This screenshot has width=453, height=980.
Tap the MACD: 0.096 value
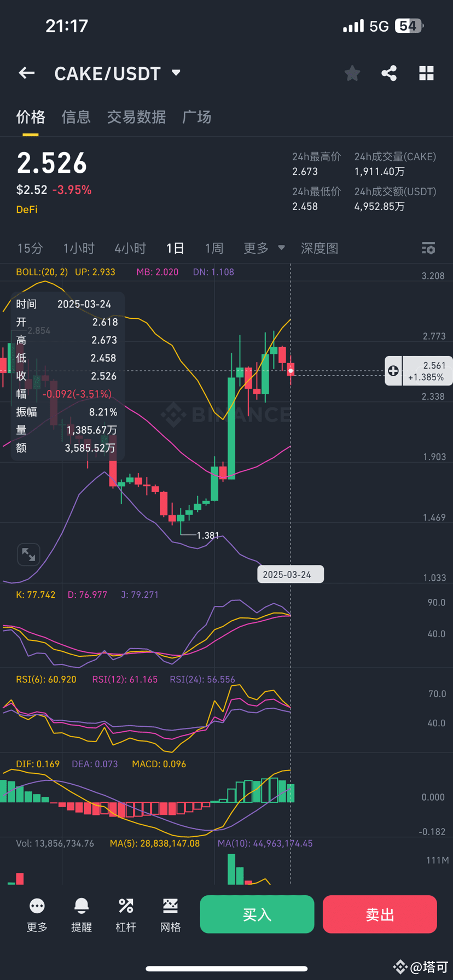159,764
